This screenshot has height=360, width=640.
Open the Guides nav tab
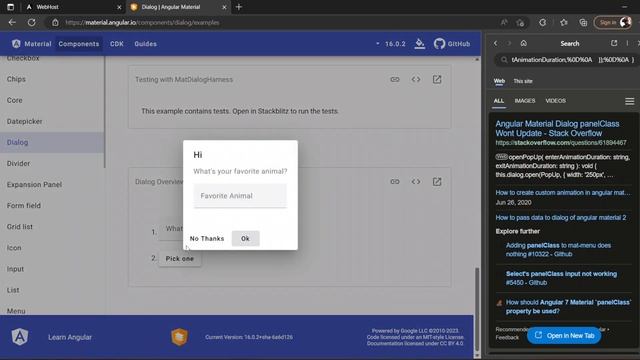(145, 44)
